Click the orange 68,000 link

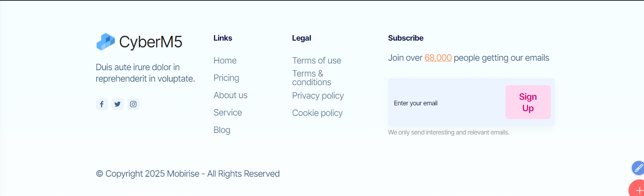pos(438,58)
